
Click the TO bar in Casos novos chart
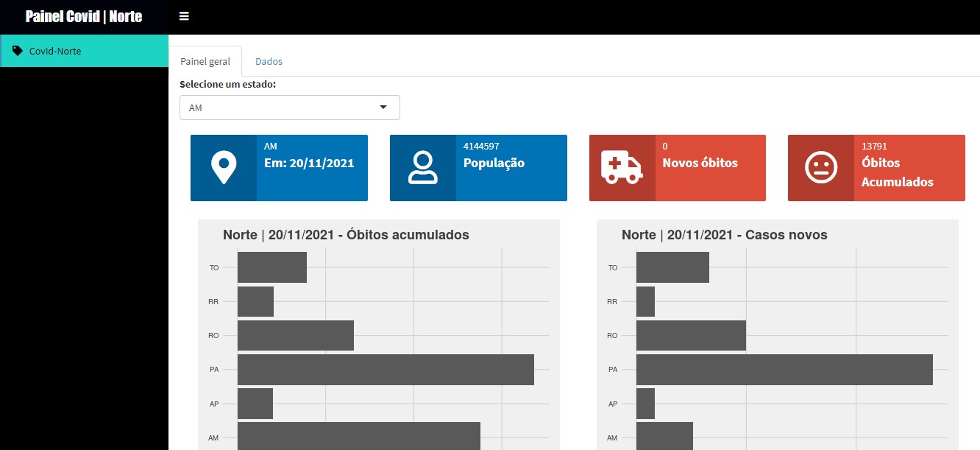672,267
